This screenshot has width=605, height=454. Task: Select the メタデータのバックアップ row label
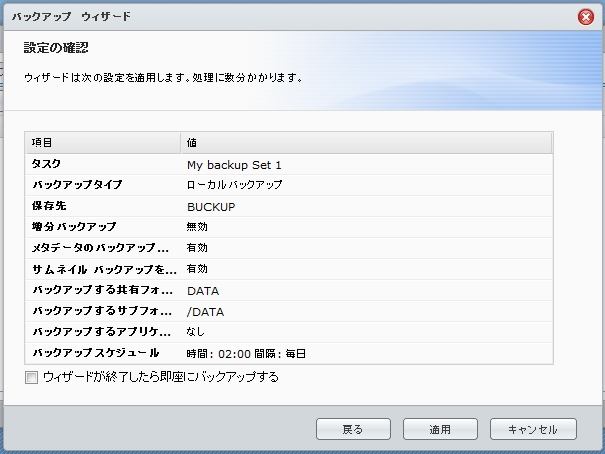point(100,248)
